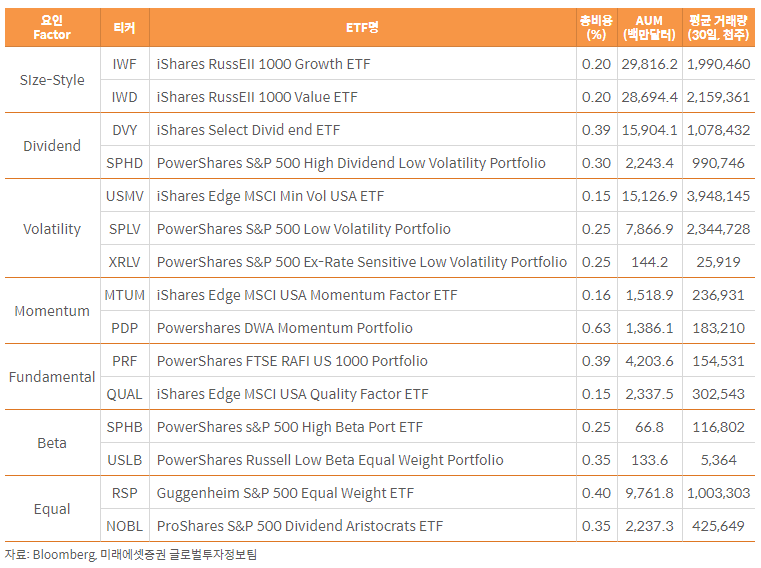The height and width of the screenshot is (568, 761).
Task: Select 'iShares Edge MSCI USA Momentum Factor ETF'
Action: (x=307, y=295)
